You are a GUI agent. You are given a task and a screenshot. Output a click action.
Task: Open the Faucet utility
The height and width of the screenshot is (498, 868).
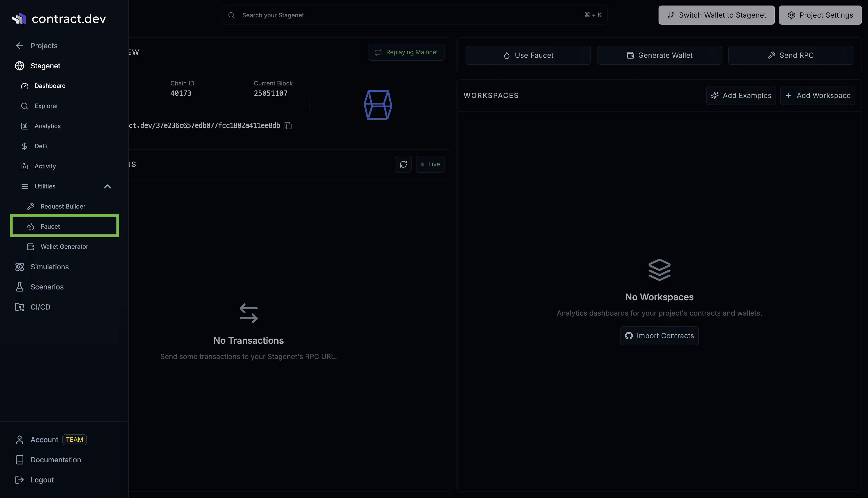point(64,226)
